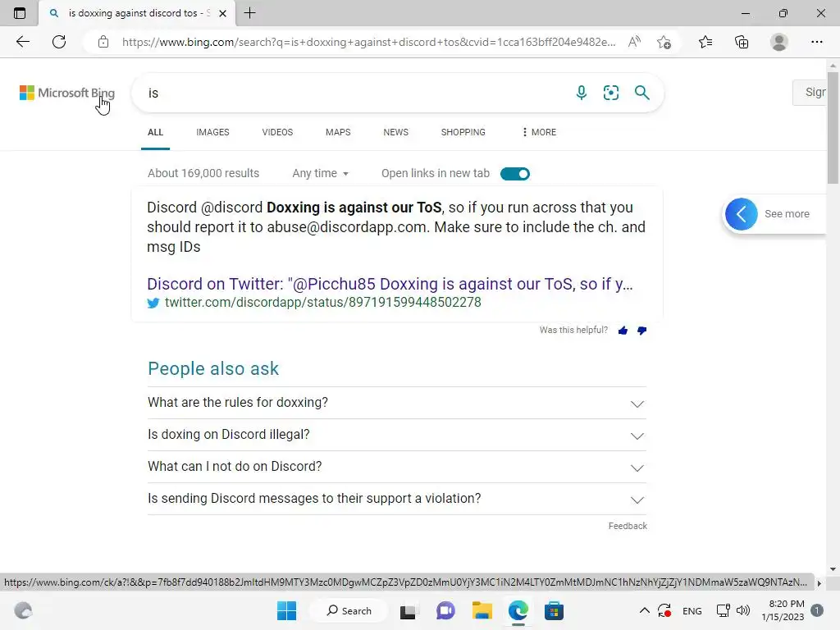Open the taskbar Search box
This screenshot has height=630, width=840.
(349, 610)
